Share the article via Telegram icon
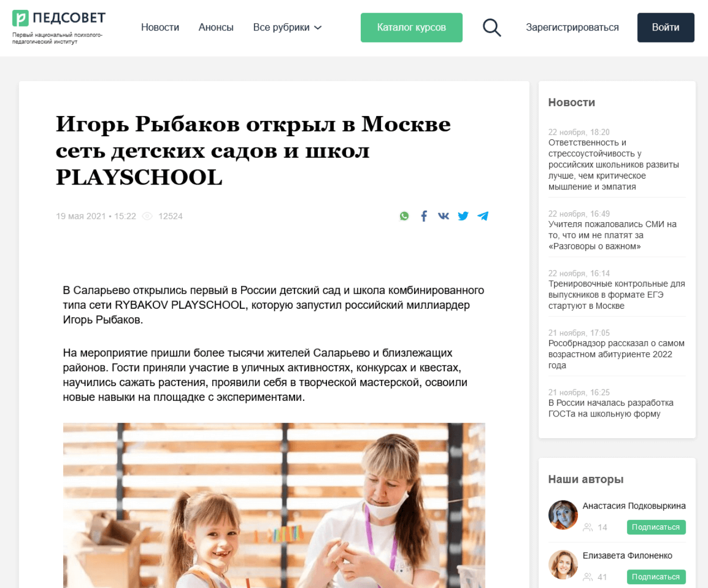Screen dimensions: 708x588 (483, 216)
